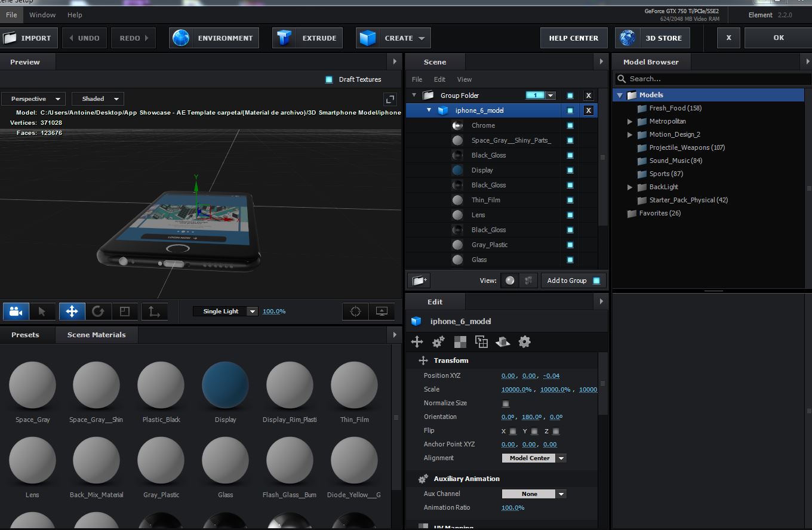Click the magnifier icon in Model Browser search
Image resolution: width=812 pixels, height=530 pixels.
tap(622, 79)
